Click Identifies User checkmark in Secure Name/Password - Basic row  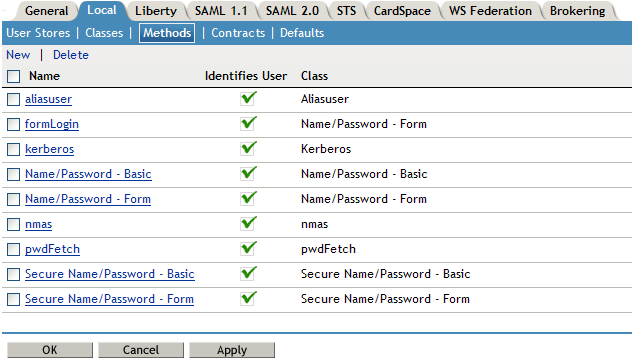[248, 273]
